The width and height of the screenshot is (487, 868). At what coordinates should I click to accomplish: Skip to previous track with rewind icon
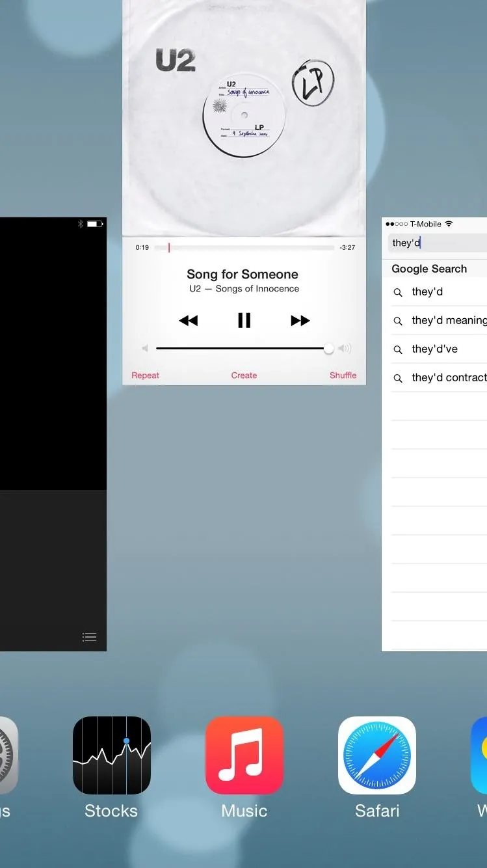(188, 320)
